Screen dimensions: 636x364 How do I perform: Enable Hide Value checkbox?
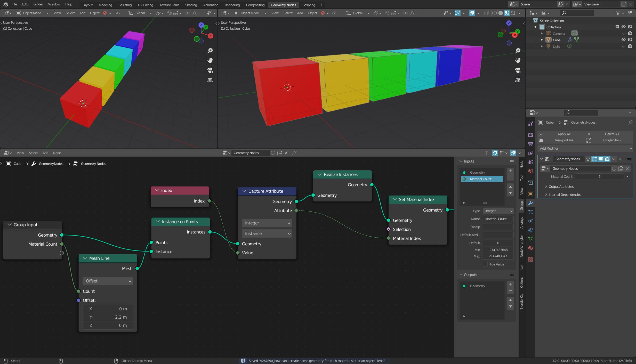pyautogui.click(x=485, y=264)
